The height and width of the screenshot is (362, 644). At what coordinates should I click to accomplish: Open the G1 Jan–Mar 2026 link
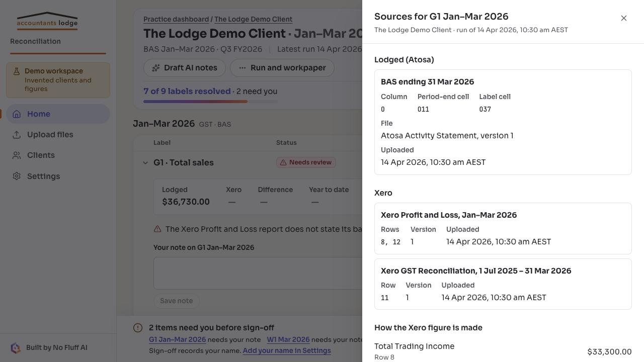[x=178, y=339]
